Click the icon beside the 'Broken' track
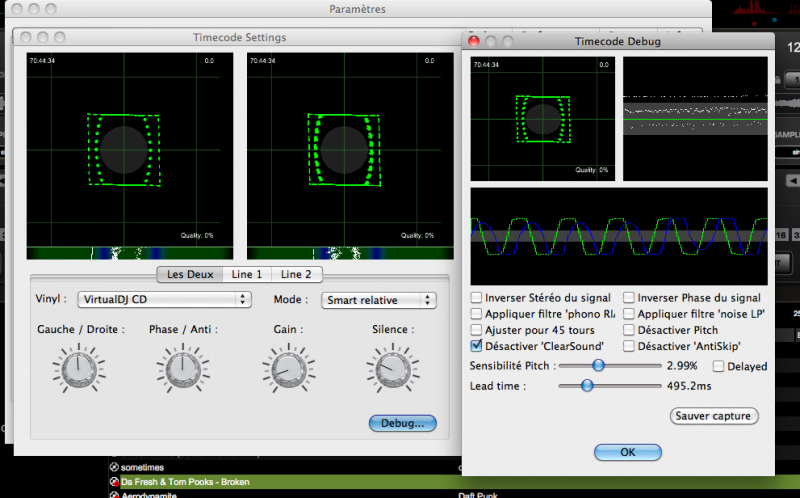The image size is (800, 498). (x=114, y=482)
